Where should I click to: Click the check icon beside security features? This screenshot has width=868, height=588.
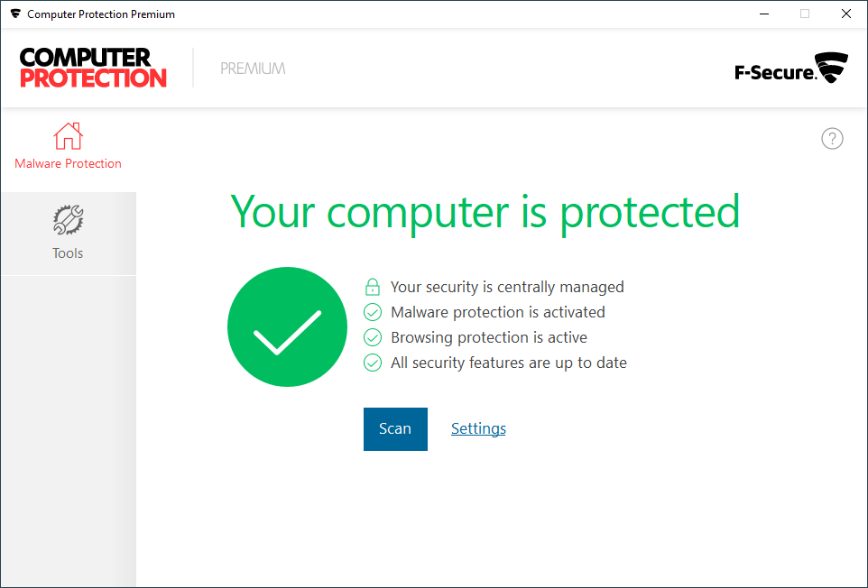click(373, 363)
